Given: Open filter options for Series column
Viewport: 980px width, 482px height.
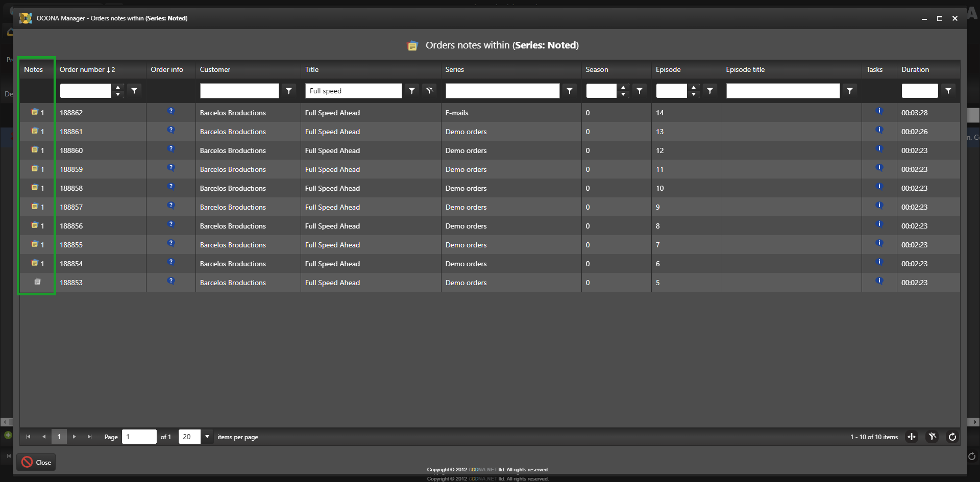Looking at the screenshot, I should (x=570, y=91).
